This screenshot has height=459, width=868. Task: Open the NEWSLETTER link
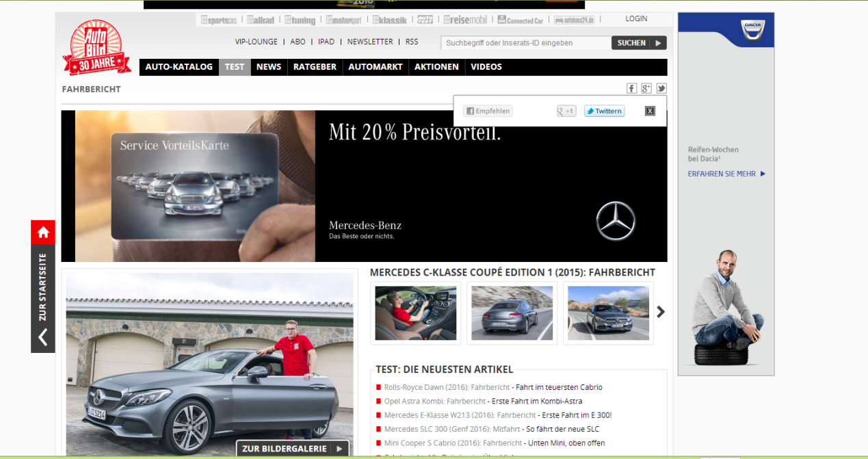(x=370, y=42)
